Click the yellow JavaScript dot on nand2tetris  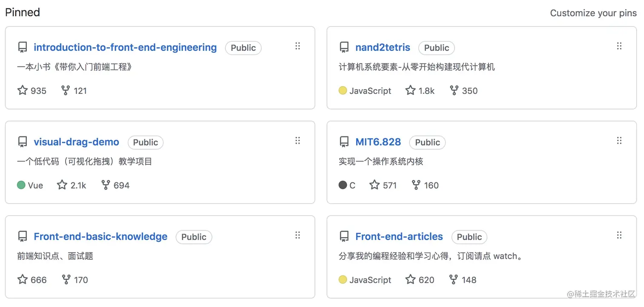coord(342,90)
